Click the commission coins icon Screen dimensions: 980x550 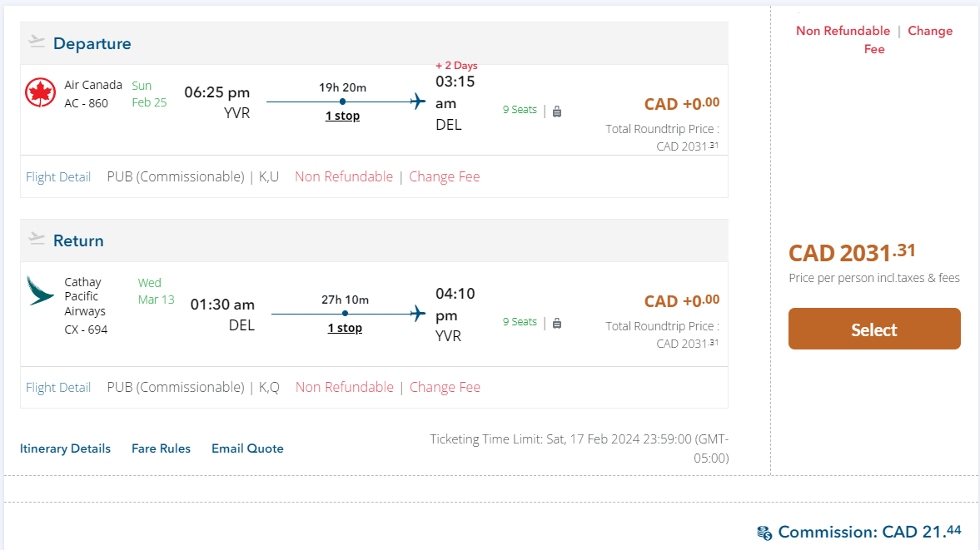coord(764,533)
